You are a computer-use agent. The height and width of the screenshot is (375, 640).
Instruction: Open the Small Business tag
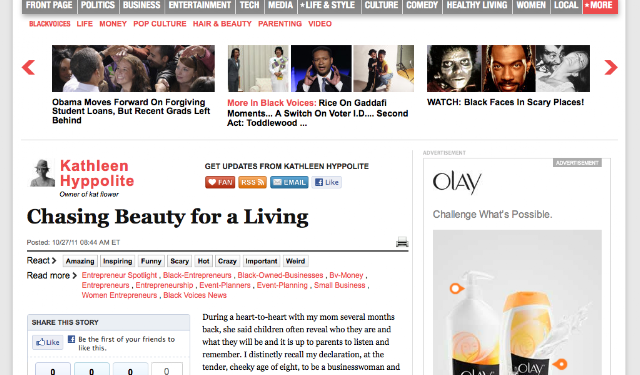340,285
